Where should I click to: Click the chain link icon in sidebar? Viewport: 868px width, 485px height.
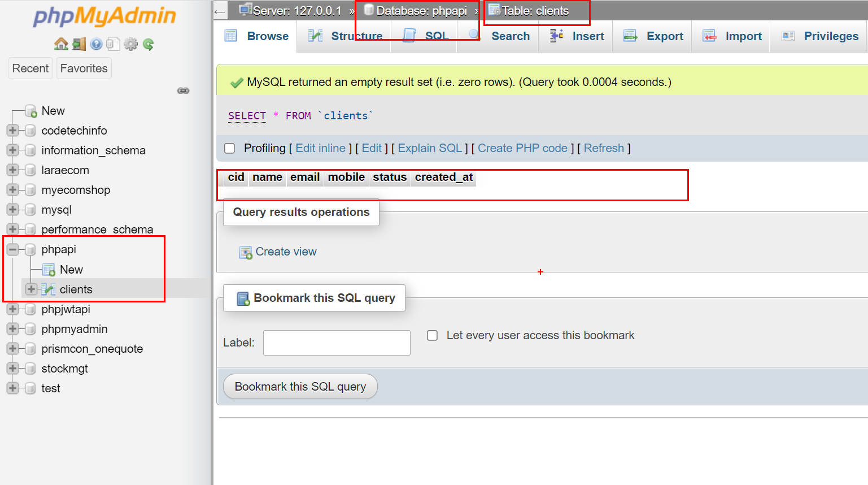tap(183, 90)
